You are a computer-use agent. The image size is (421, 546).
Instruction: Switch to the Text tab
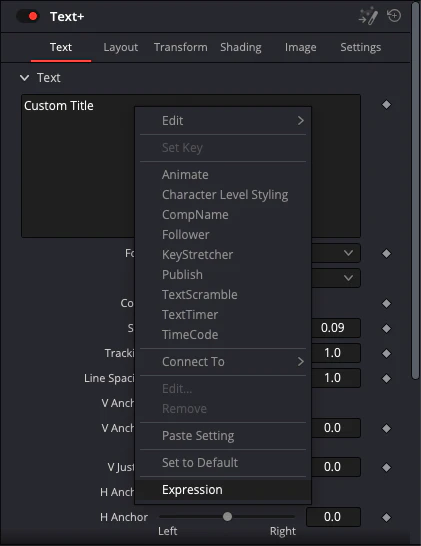tap(61, 47)
